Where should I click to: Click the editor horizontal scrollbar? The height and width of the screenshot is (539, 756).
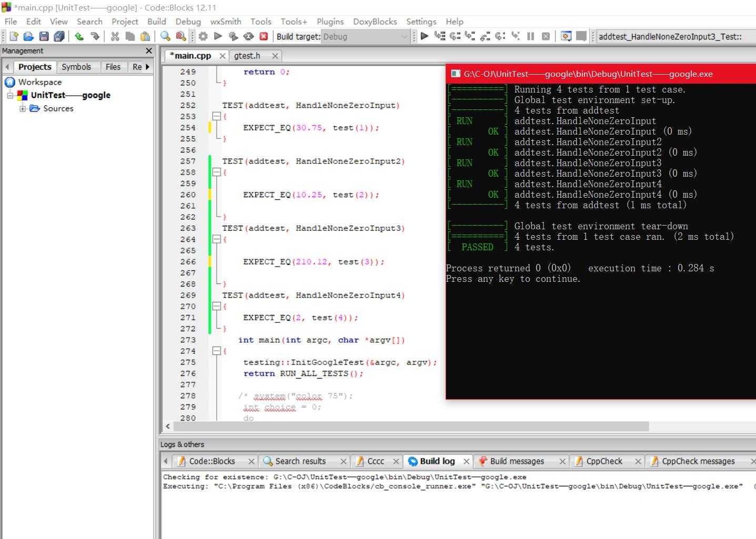click(410, 426)
